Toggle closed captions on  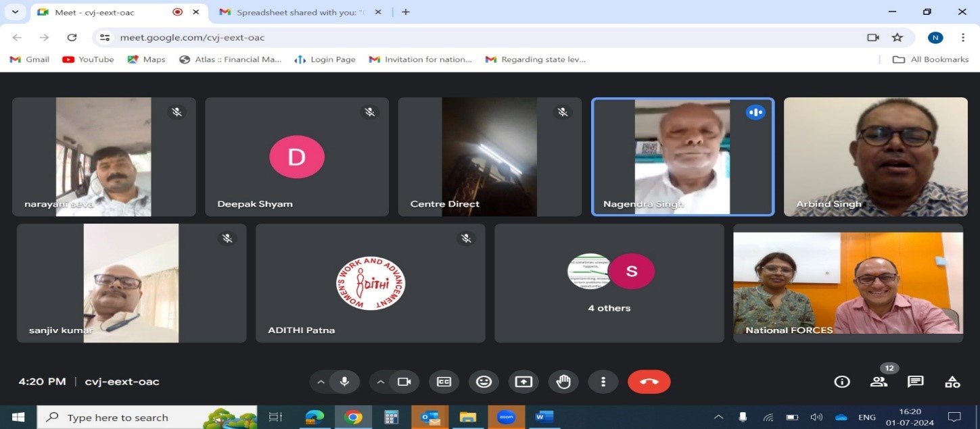444,382
